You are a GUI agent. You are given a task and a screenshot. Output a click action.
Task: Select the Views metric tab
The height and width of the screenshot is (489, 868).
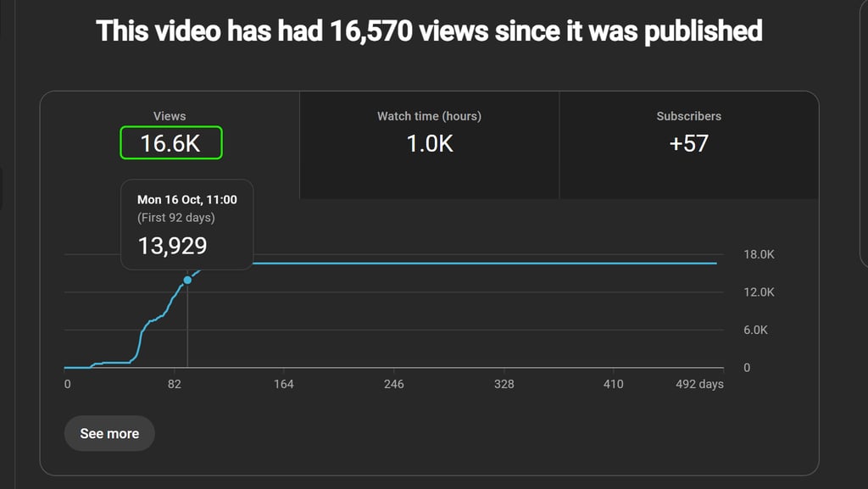[170, 145]
